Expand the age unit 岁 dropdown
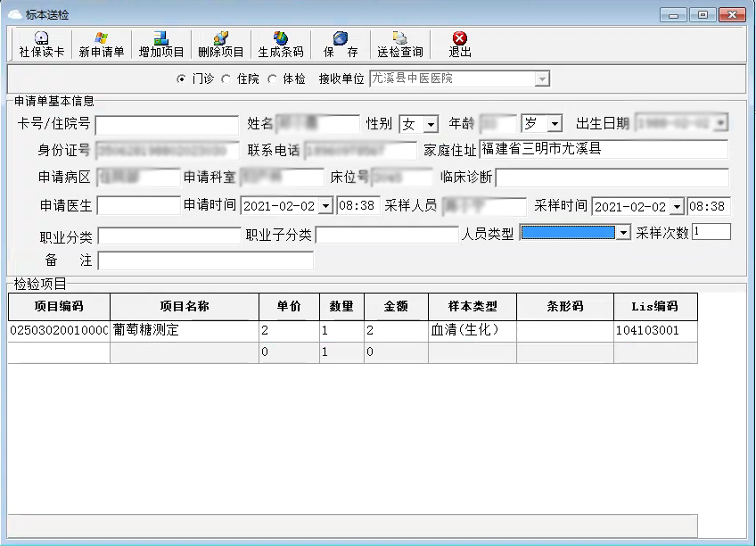The height and width of the screenshot is (546, 756). point(555,124)
